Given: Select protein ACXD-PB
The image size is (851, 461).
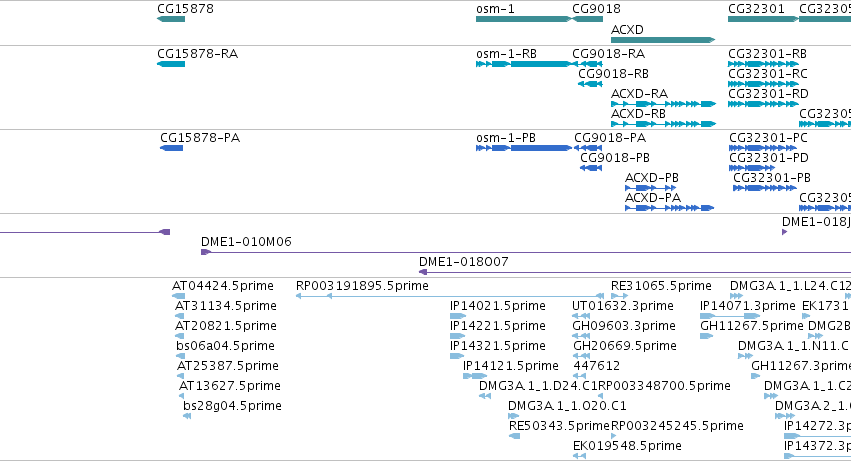Looking at the screenshot, I should pyautogui.click(x=650, y=188).
